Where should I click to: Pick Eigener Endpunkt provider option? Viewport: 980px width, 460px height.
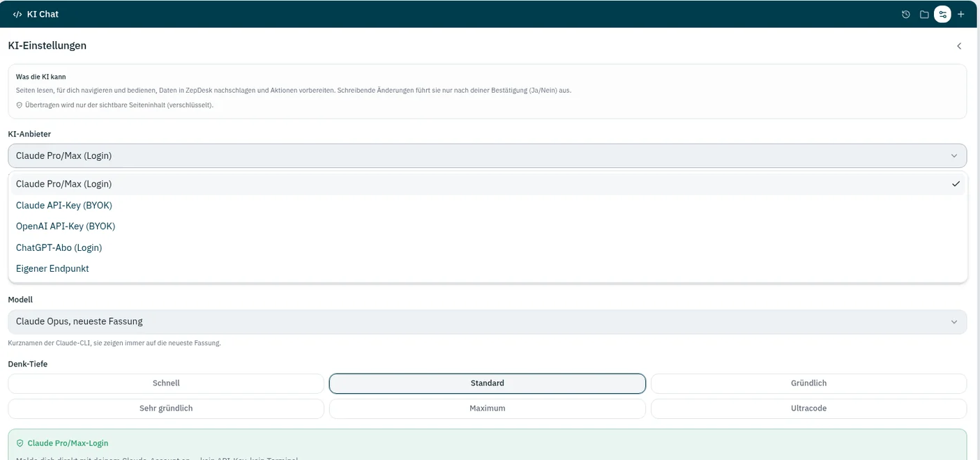coord(488,268)
